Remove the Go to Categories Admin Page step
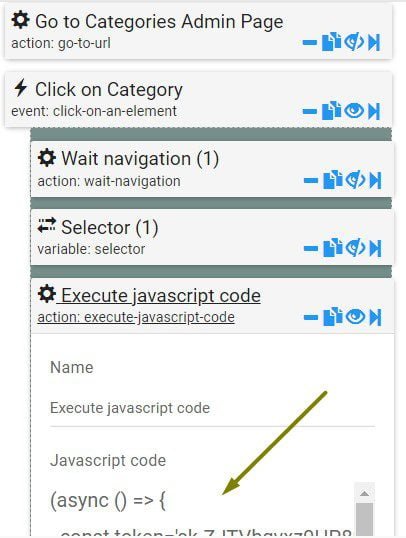The width and height of the screenshot is (406, 538). 310,43
